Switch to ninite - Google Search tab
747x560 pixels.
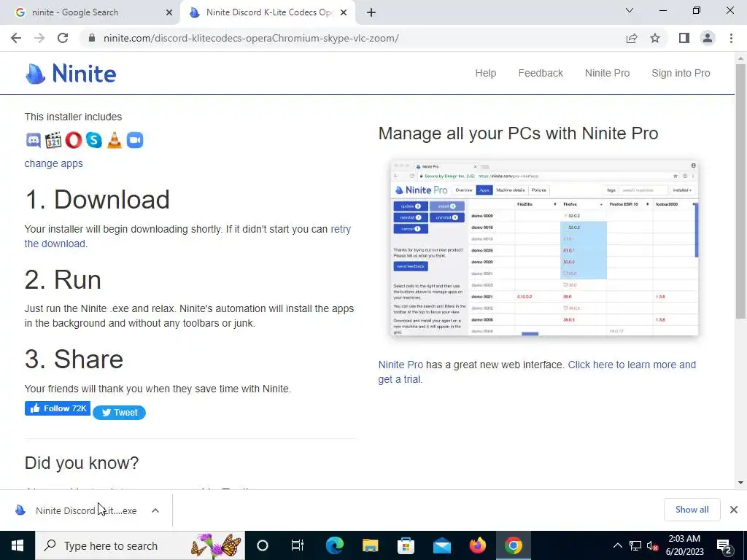tap(90, 12)
